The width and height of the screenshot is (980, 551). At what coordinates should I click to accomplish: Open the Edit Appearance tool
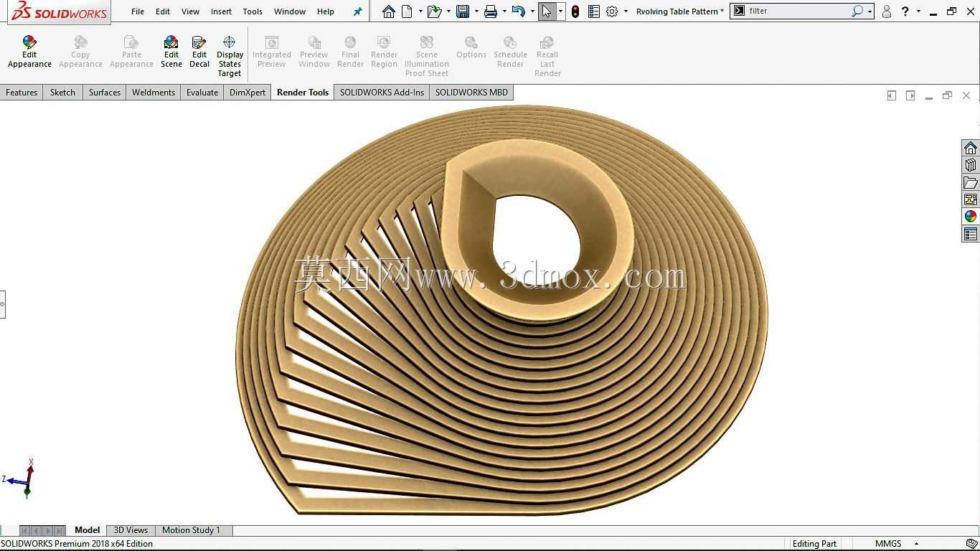click(29, 52)
